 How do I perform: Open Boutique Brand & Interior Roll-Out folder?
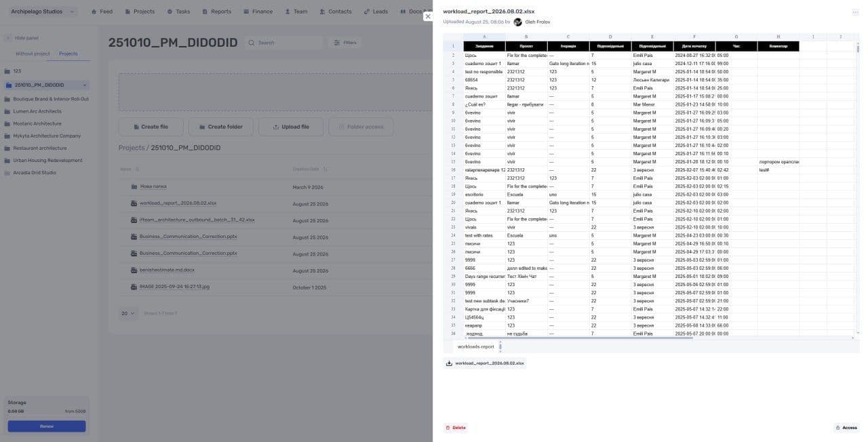click(x=46, y=99)
